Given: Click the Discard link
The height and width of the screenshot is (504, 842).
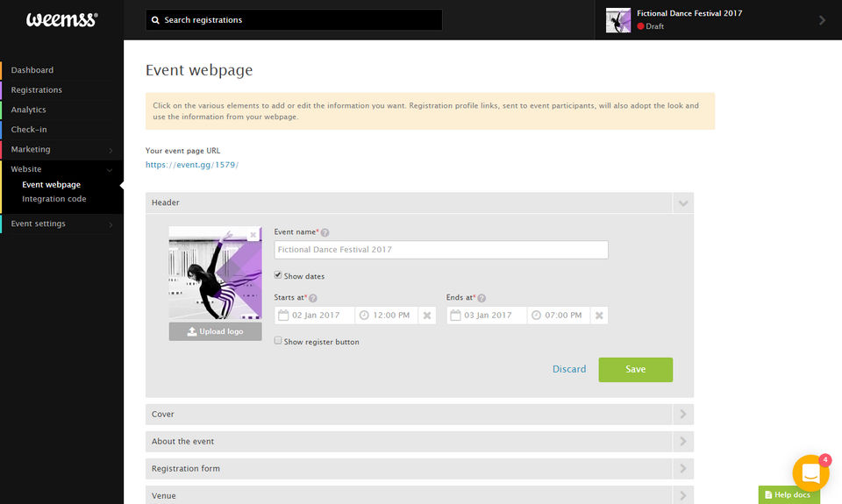Looking at the screenshot, I should pyautogui.click(x=569, y=369).
